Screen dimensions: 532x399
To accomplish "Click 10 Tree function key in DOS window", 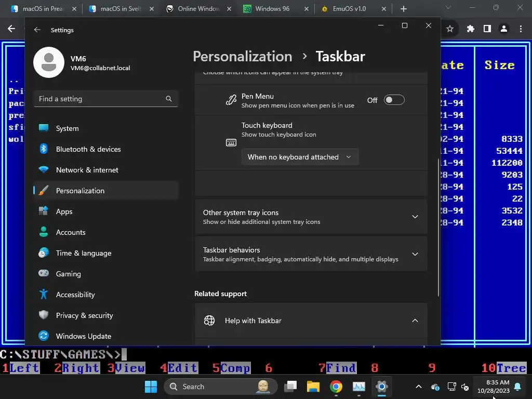I will (x=504, y=368).
